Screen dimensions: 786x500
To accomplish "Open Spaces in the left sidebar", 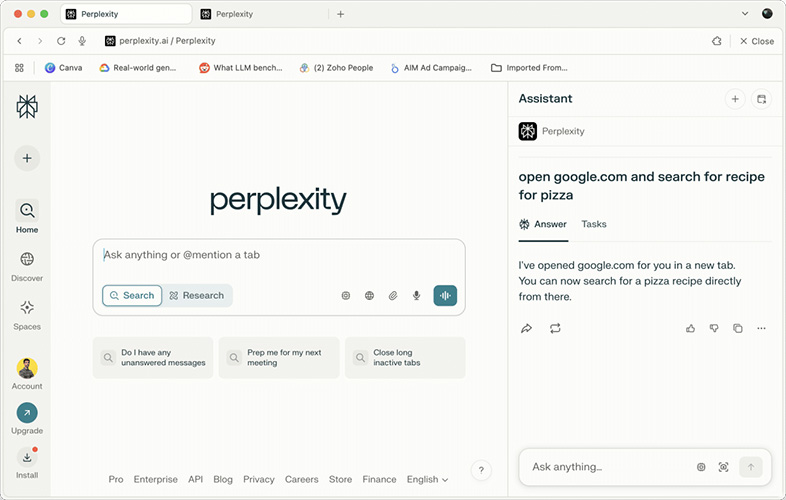I will (27, 315).
